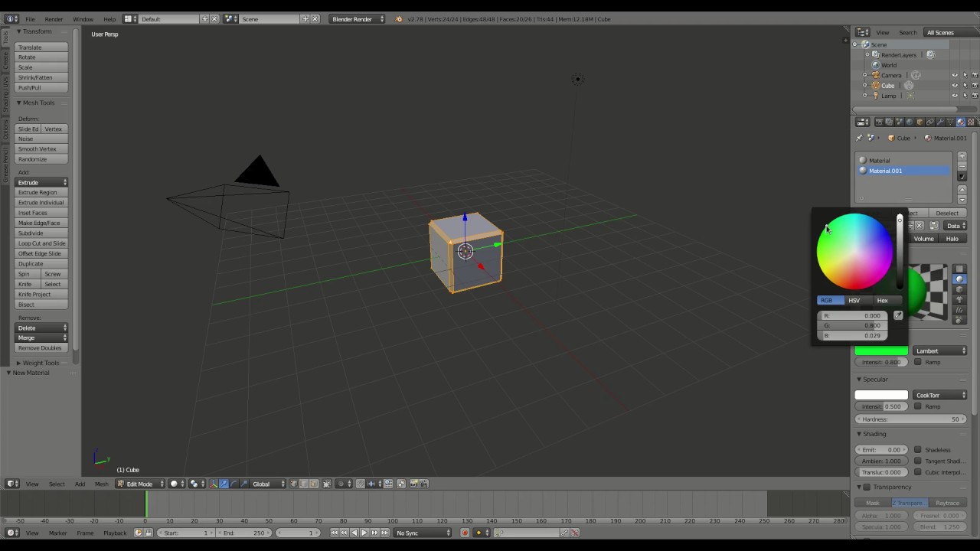
Task: Switch color picker to HSV tab
Action: (854, 300)
